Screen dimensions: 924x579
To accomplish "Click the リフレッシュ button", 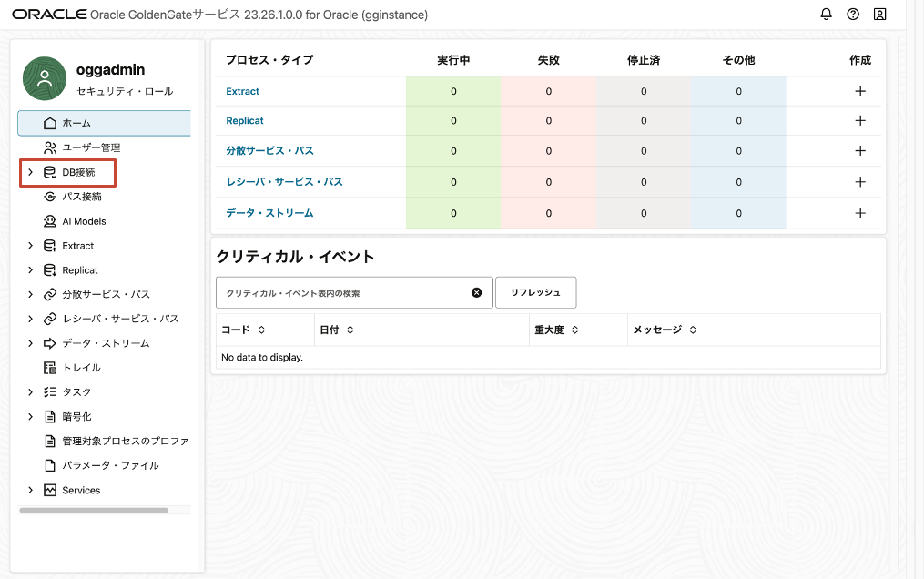I will point(535,292).
